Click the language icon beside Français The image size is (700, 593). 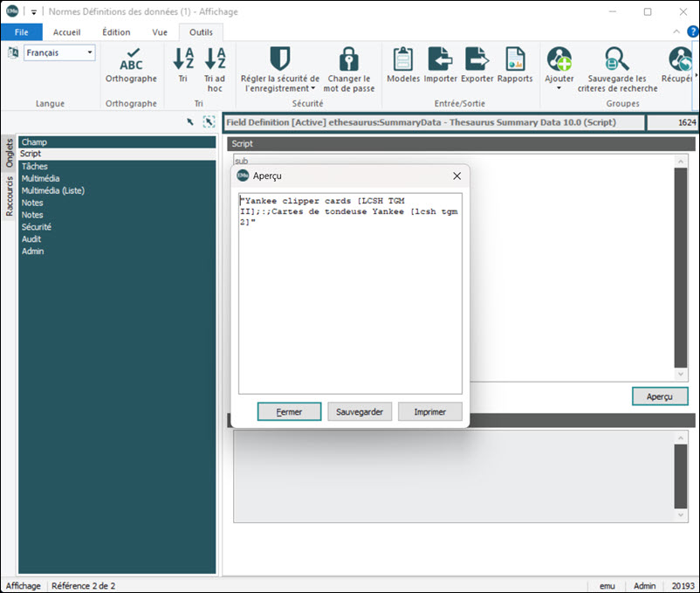point(13,52)
